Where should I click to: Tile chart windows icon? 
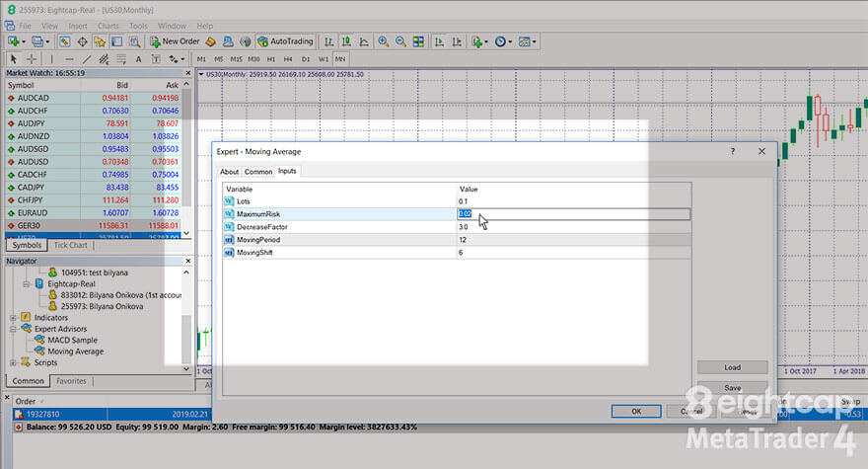pyautogui.click(x=418, y=41)
